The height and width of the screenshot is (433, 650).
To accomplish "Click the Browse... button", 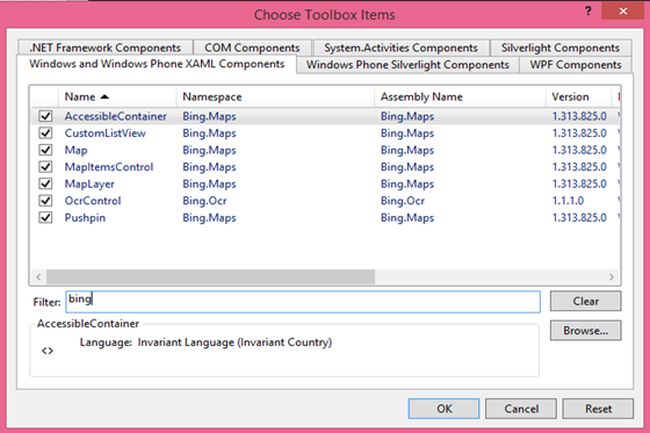I will coord(585,329).
